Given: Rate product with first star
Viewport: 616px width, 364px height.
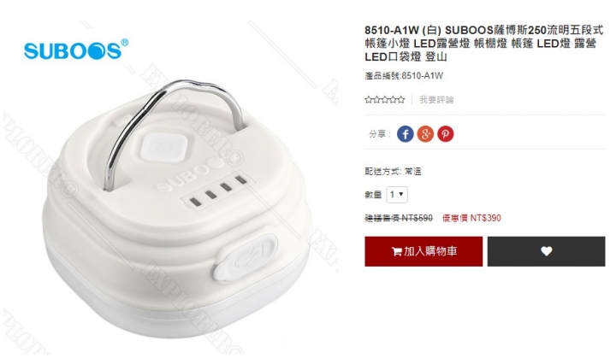Looking at the screenshot, I should (x=369, y=100).
